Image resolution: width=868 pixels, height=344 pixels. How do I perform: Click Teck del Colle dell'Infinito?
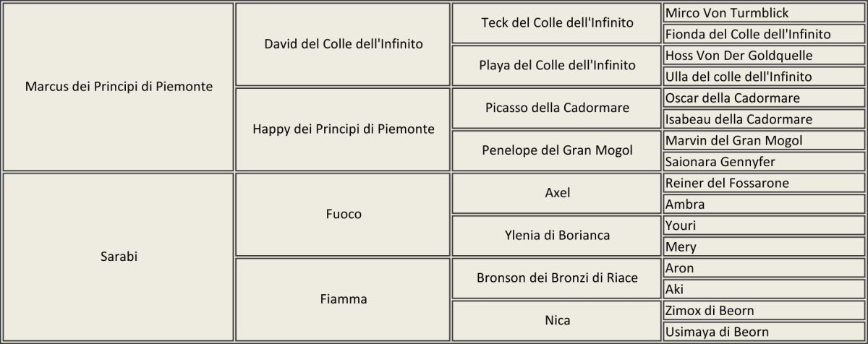click(x=556, y=23)
